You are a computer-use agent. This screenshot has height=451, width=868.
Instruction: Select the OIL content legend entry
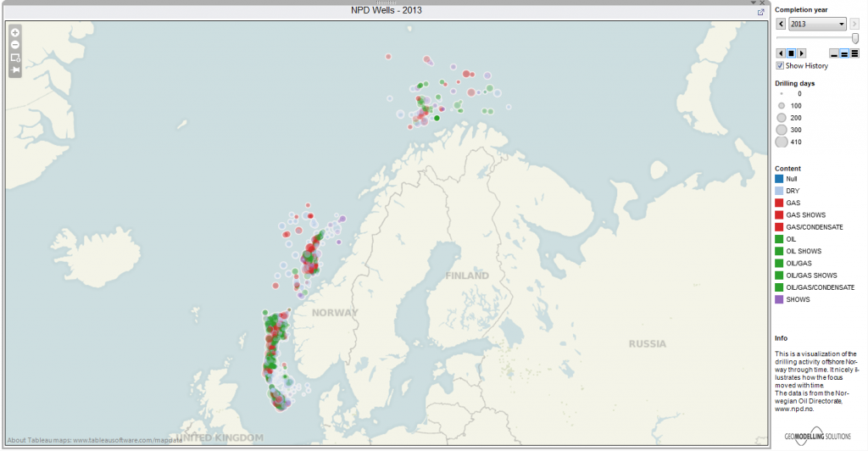[781, 239]
